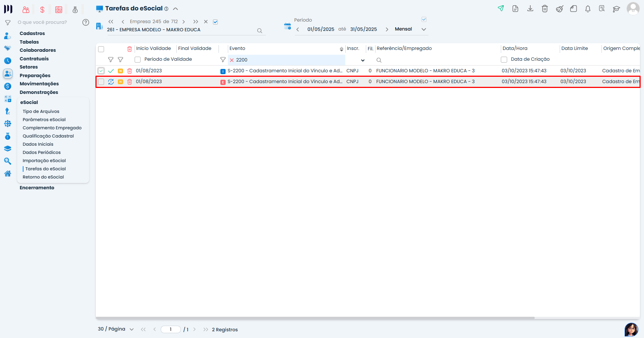Clear the 2200 Evento filter
The image size is (644, 338).
point(232,60)
